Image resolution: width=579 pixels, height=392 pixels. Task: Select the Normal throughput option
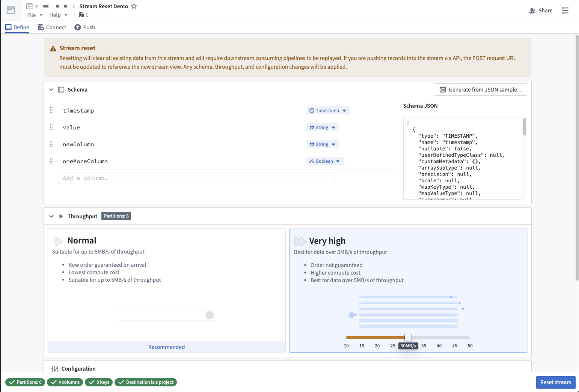click(x=167, y=291)
